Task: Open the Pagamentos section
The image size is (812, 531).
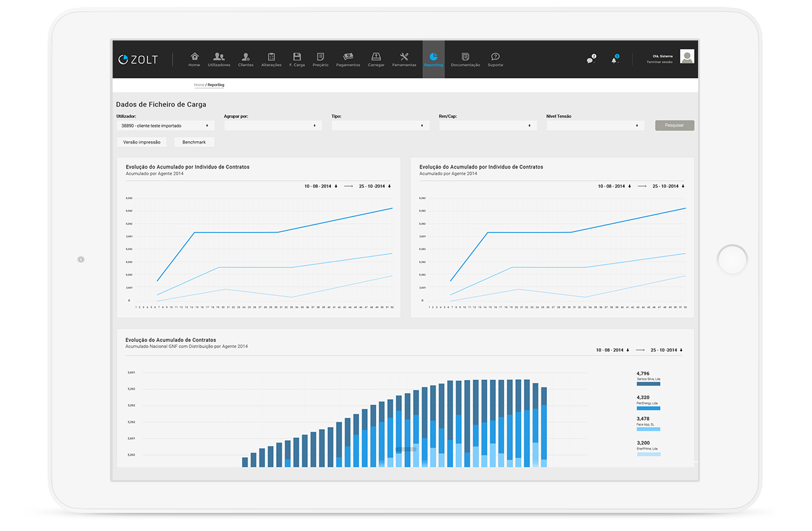Action: pos(348,60)
